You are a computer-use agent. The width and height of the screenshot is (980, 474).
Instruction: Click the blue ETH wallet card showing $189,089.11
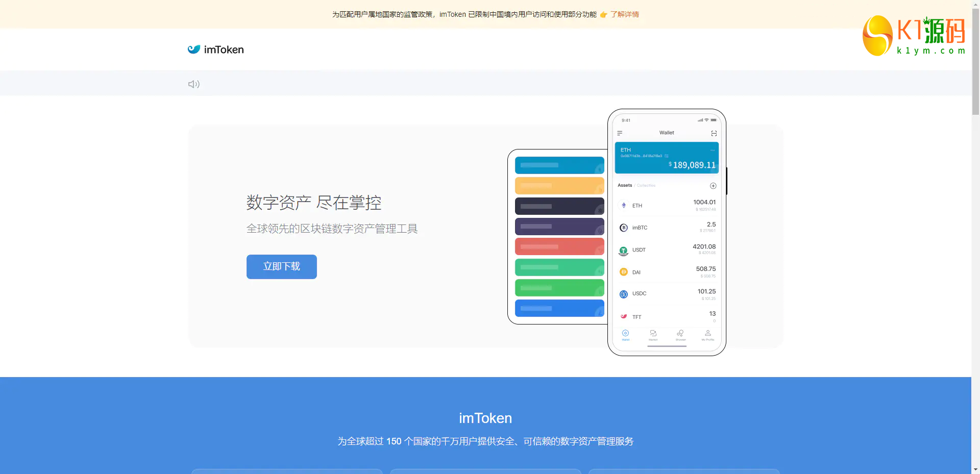[x=667, y=158]
